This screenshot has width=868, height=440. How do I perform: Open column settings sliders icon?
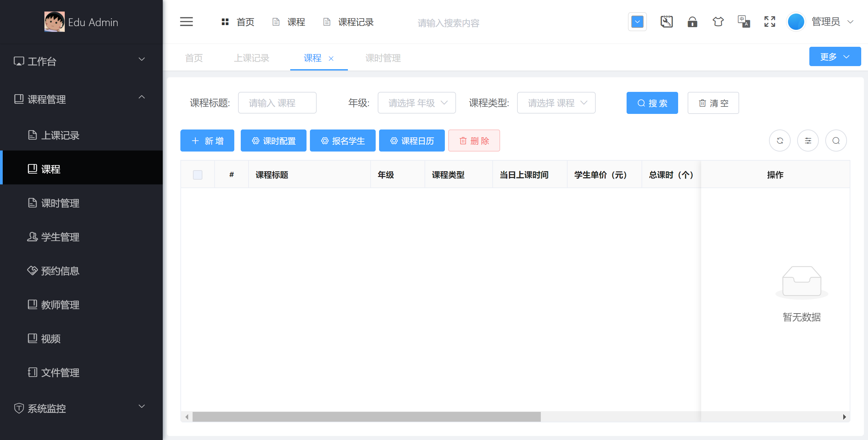click(x=808, y=141)
